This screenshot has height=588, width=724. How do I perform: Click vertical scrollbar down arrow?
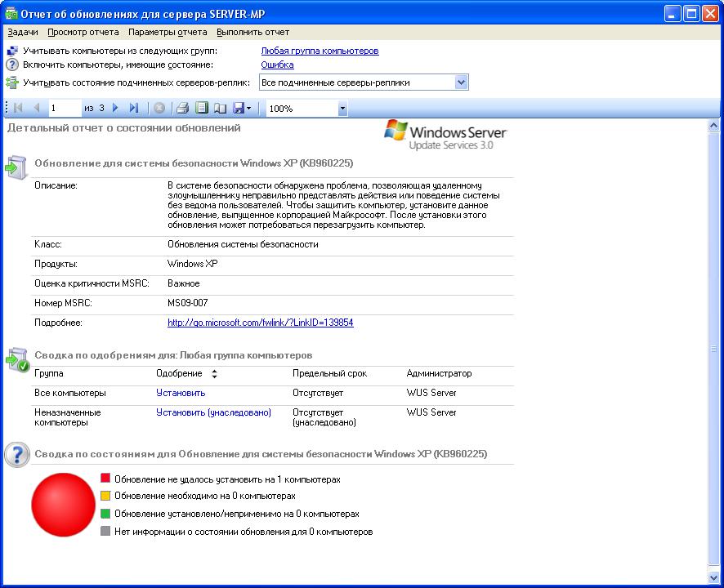(x=713, y=578)
